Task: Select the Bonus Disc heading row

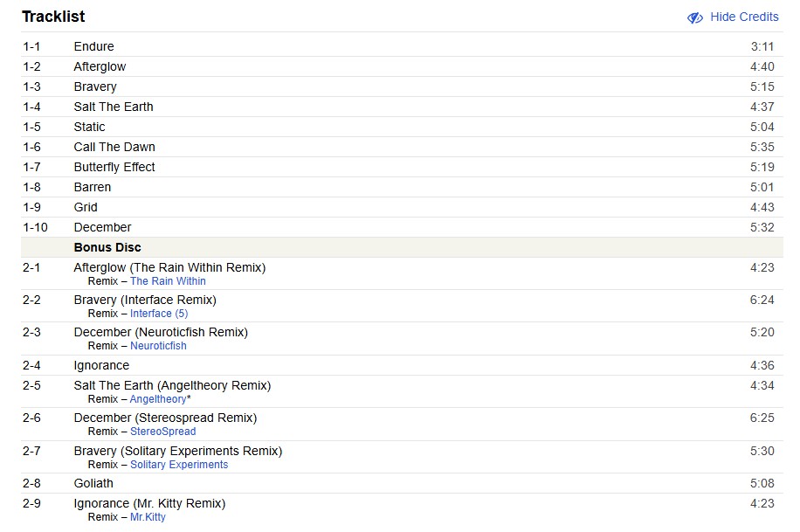Action: tap(107, 247)
